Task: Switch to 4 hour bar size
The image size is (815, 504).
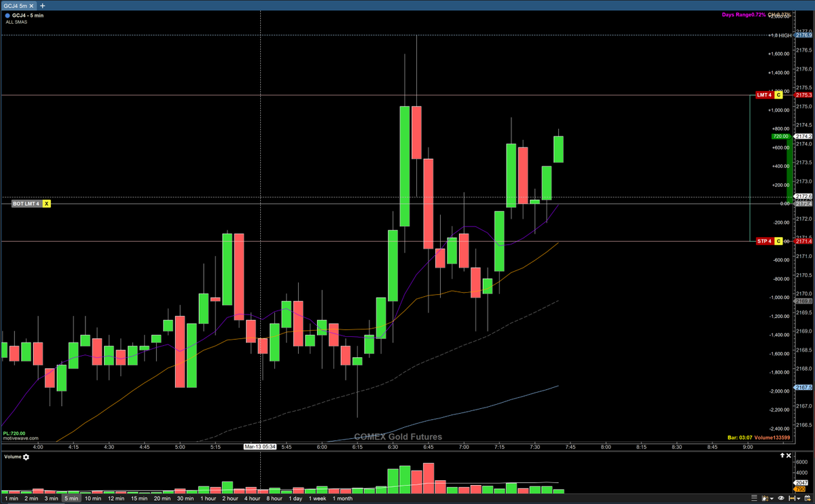Action: click(x=252, y=499)
